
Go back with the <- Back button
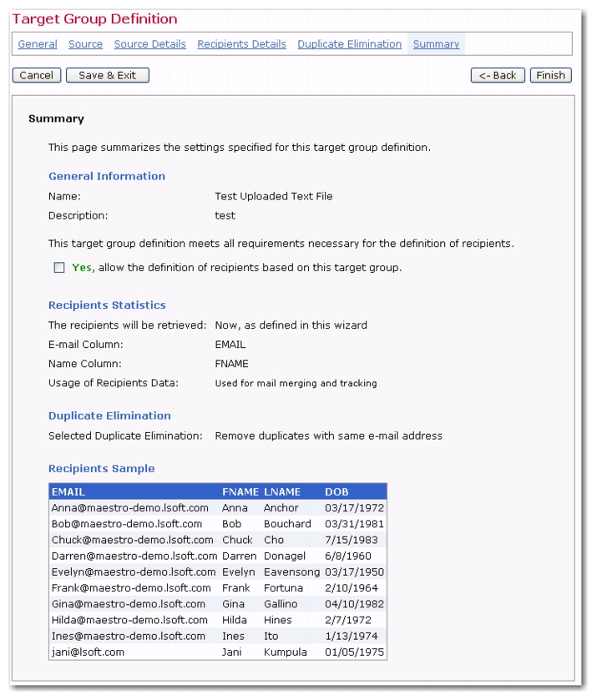click(x=498, y=75)
